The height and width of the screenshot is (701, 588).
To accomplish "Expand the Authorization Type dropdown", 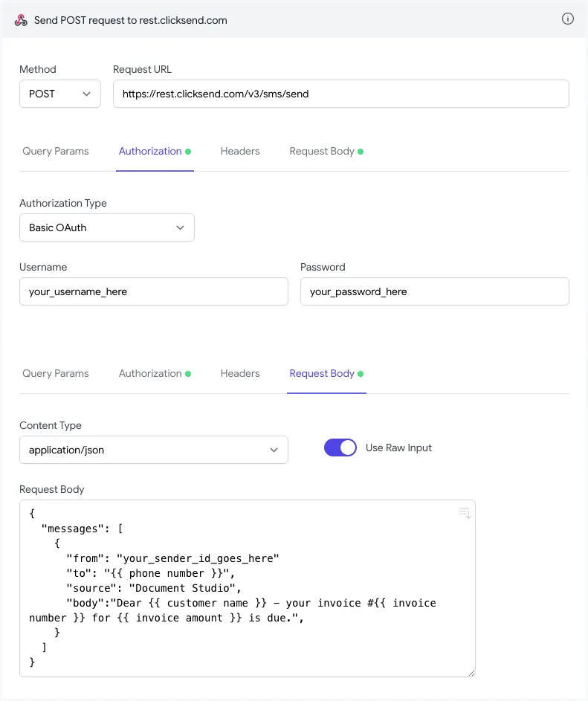I will pyautogui.click(x=107, y=227).
